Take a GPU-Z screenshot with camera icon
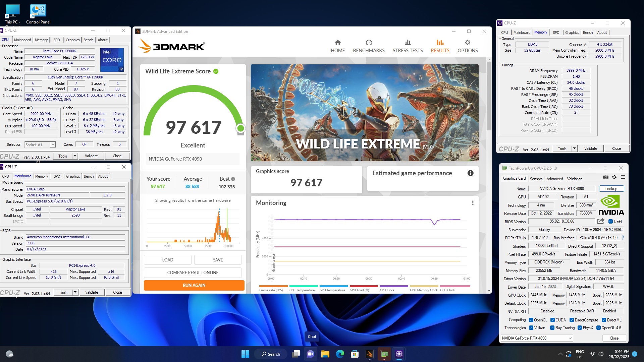644x362 pixels. (605, 177)
